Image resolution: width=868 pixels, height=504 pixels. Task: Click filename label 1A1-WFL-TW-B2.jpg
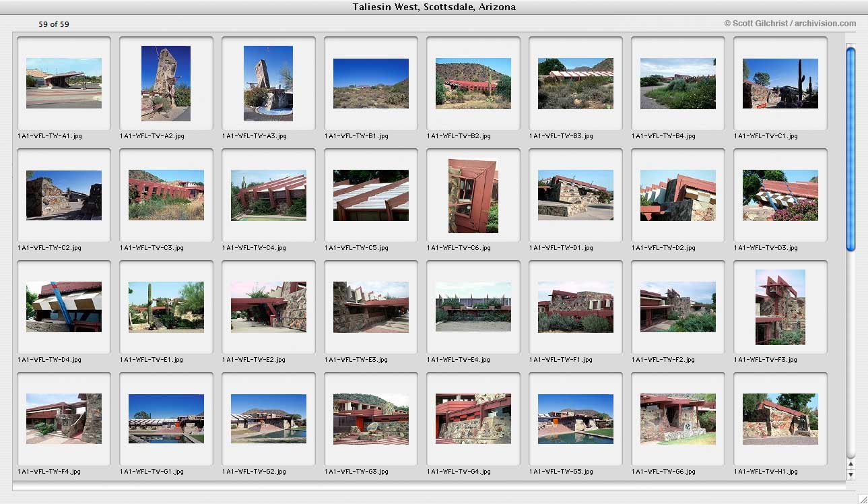459,136
